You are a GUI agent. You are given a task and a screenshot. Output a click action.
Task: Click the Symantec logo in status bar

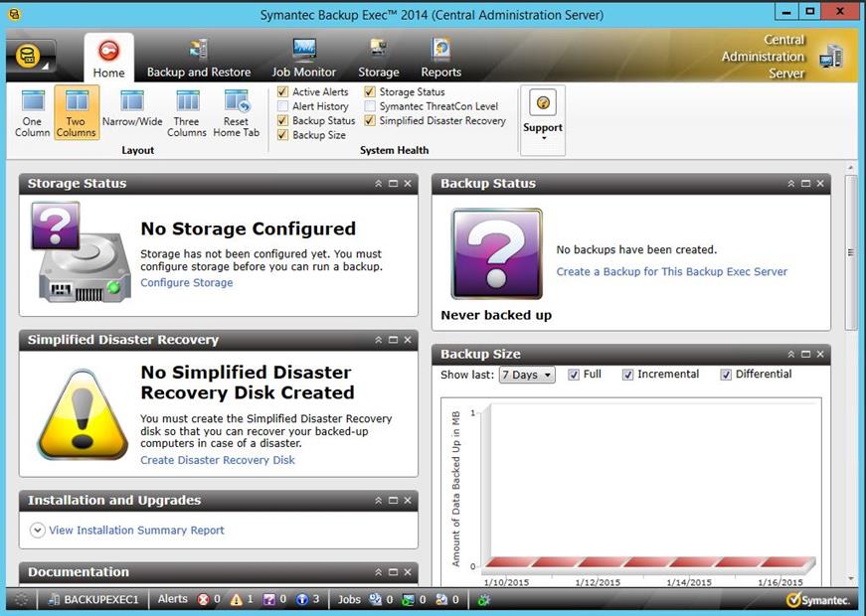[818, 599]
